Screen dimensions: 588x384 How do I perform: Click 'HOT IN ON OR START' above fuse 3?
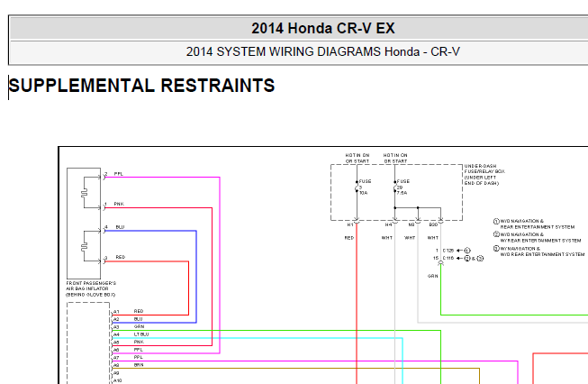pos(357,158)
